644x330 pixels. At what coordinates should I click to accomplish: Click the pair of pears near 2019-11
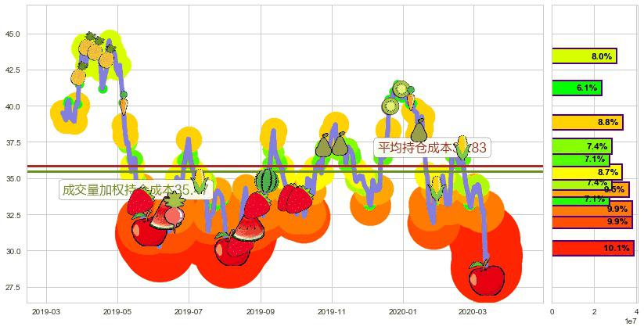coord(331,145)
